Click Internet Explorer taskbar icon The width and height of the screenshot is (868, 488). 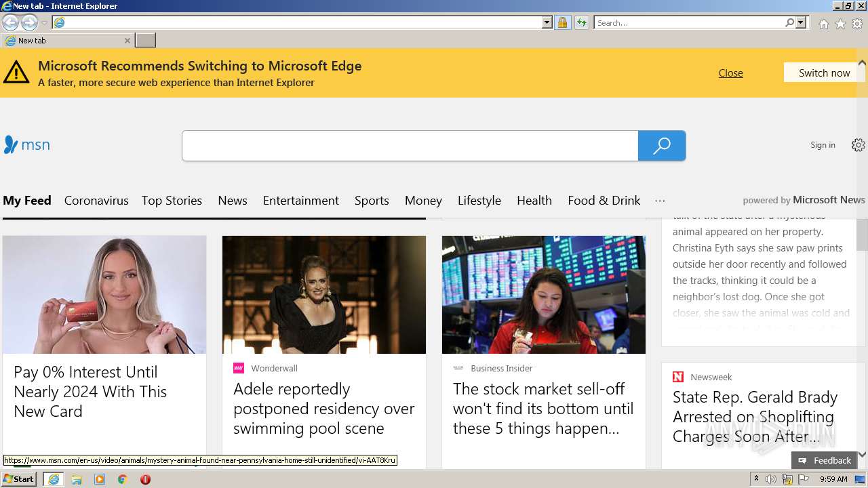(54, 479)
